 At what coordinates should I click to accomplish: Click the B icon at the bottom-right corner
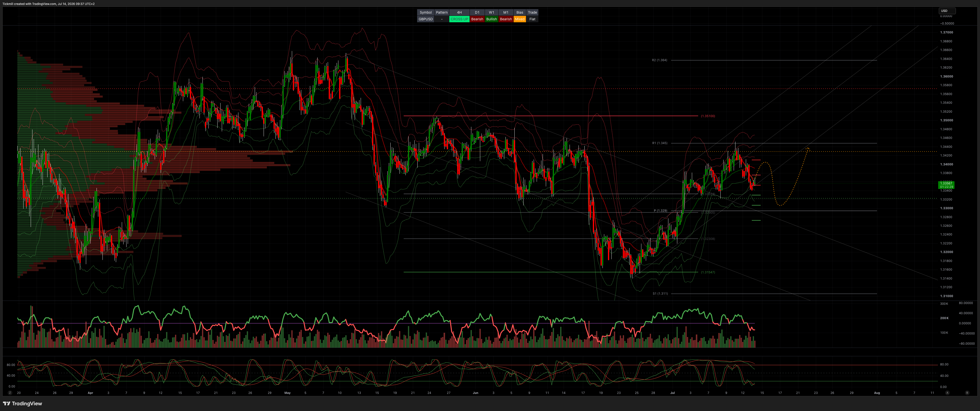[x=967, y=393]
